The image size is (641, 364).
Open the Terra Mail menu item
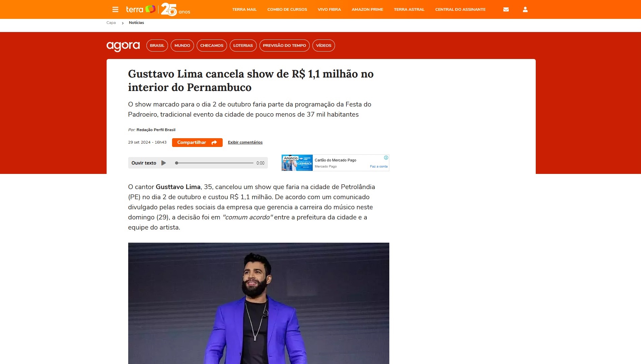pyautogui.click(x=244, y=9)
